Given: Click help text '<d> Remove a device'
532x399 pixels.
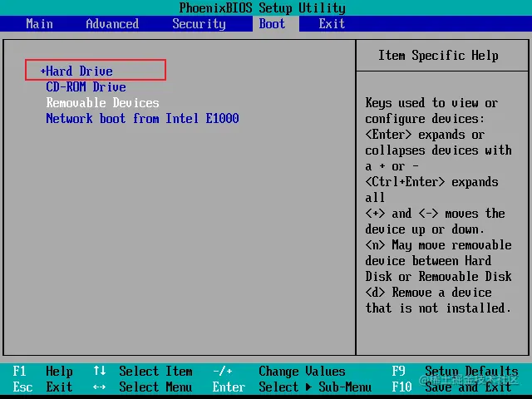Looking at the screenshot, I should click(429, 292).
